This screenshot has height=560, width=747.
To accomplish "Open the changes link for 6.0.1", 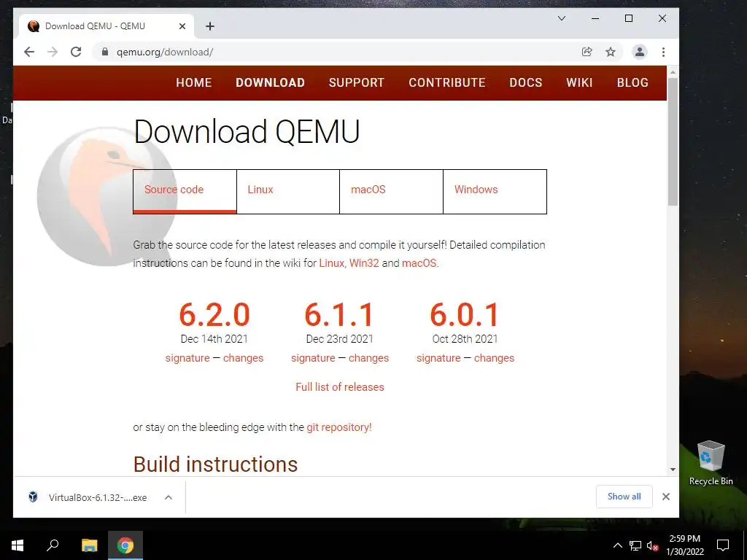I will click(x=494, y=358).
